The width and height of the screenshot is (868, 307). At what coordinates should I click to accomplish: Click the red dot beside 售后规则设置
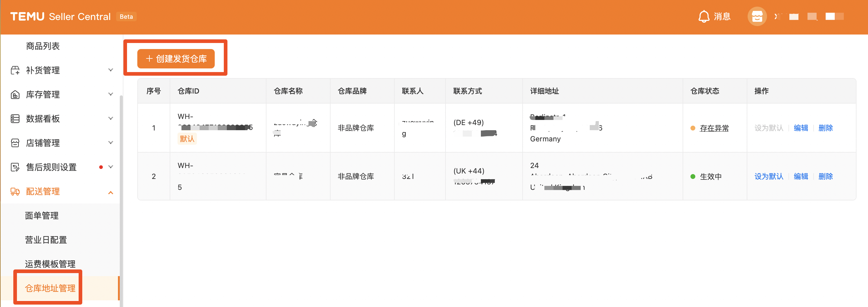click(x=101, y=167)
